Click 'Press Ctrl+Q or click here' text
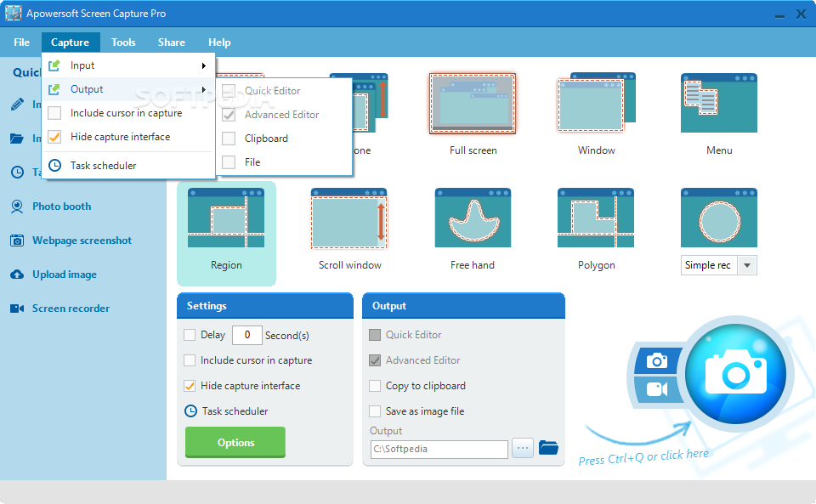 [643, 456]
